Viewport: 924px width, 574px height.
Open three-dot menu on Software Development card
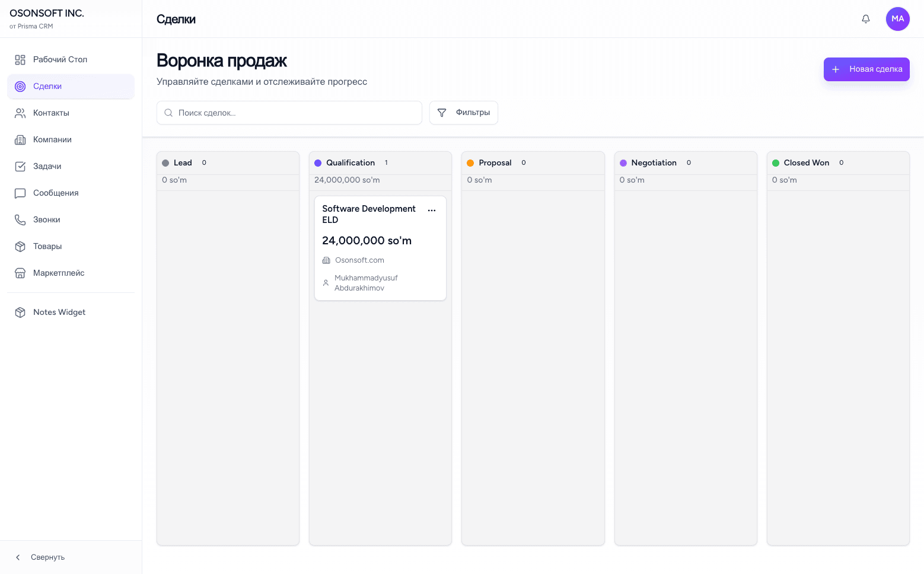(432, 211)
